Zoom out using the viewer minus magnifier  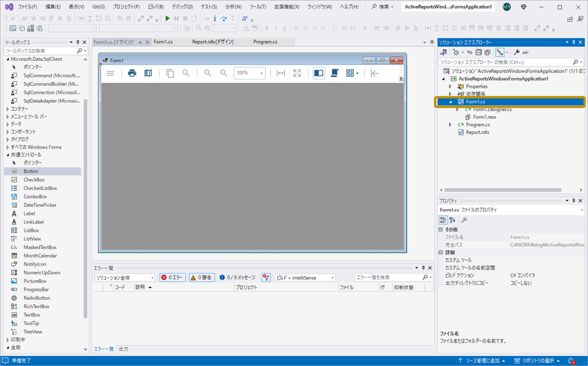[207, 73]
